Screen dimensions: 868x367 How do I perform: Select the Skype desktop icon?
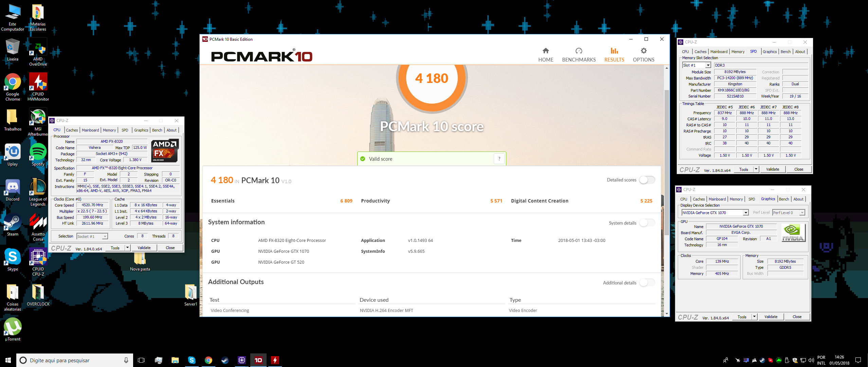(x=13, y=260)
